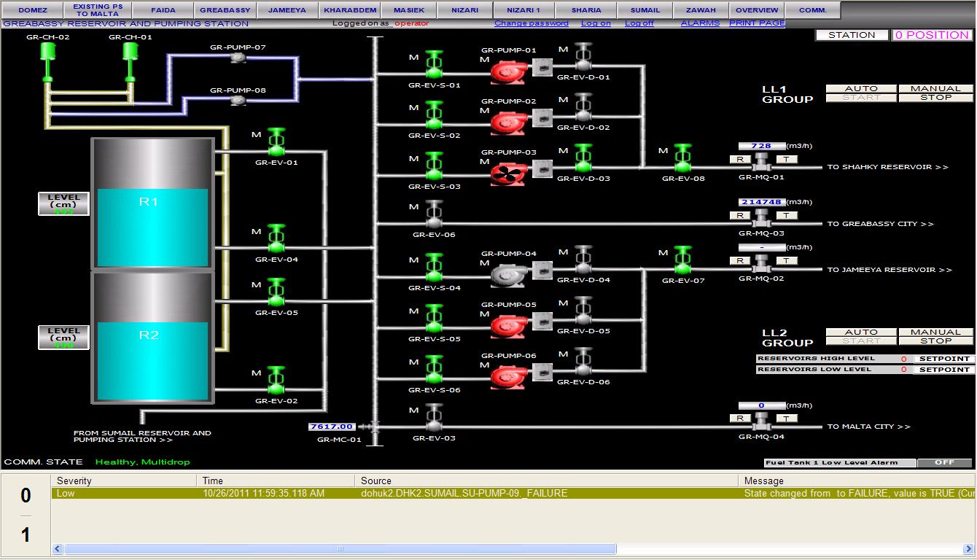
Task: Open Existing PS to Malta tab
Action: pos(98,10)
